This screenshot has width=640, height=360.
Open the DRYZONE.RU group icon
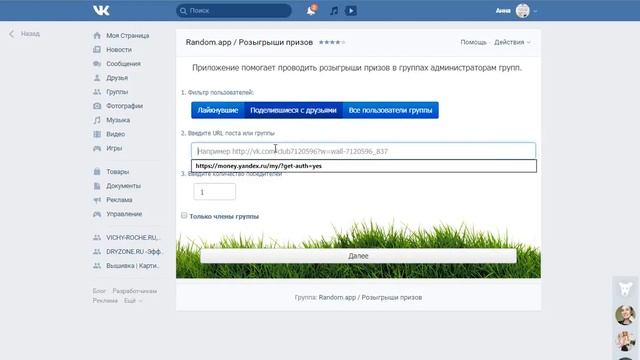click(97, 251)
